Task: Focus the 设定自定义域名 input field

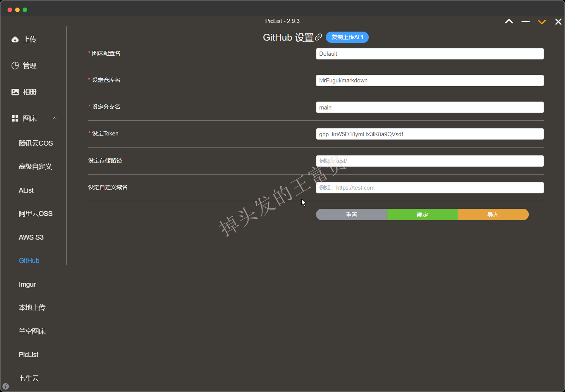Action: click(430, 188)
